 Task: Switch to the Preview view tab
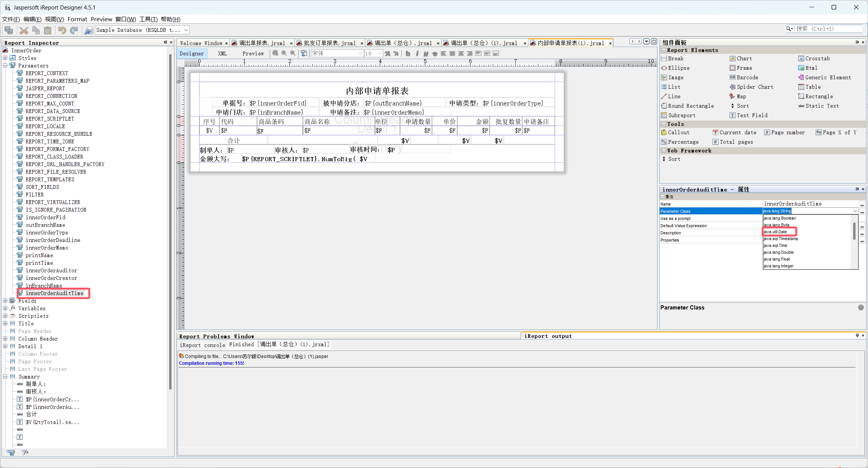pyautogui.click(x=253, y=53)
